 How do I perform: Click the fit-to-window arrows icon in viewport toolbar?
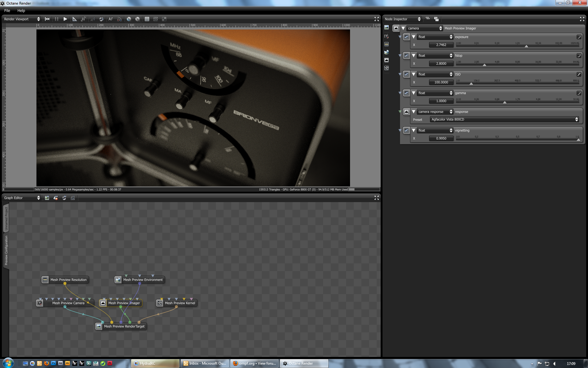tap(83, 19)
